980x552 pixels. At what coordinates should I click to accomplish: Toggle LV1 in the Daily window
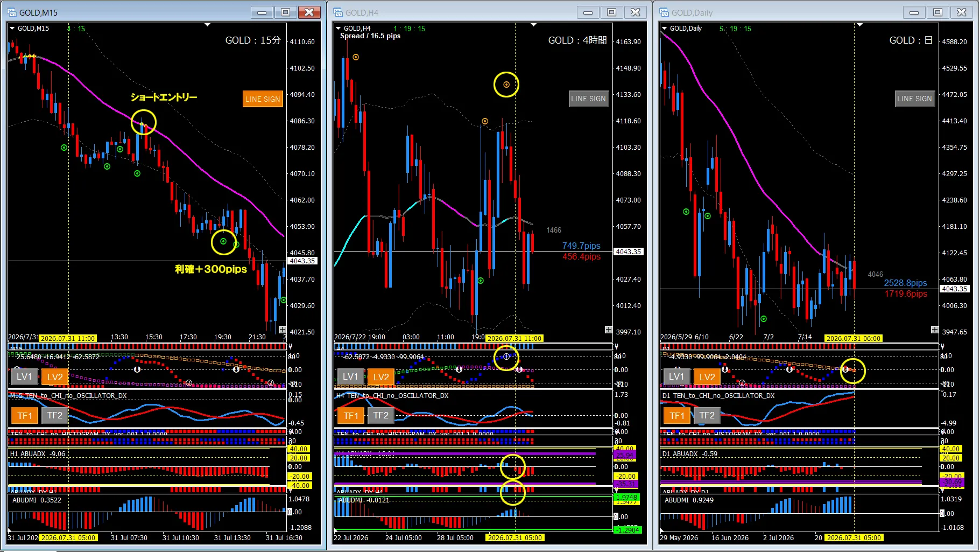[676, 376]
